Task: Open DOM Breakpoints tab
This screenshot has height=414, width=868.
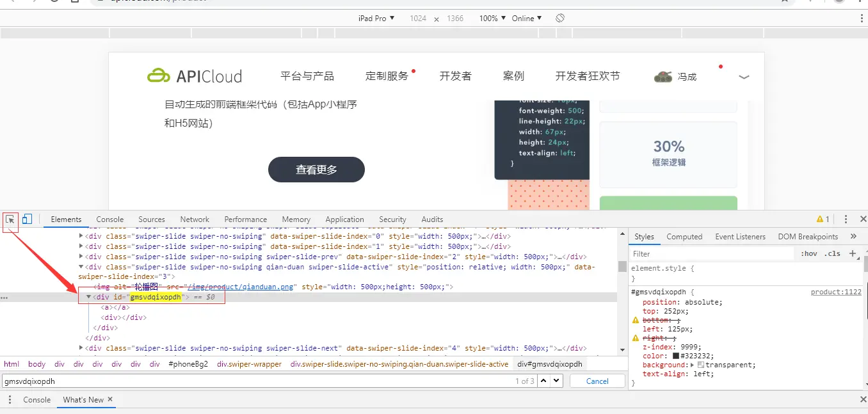Action: (x=808, y=237)
